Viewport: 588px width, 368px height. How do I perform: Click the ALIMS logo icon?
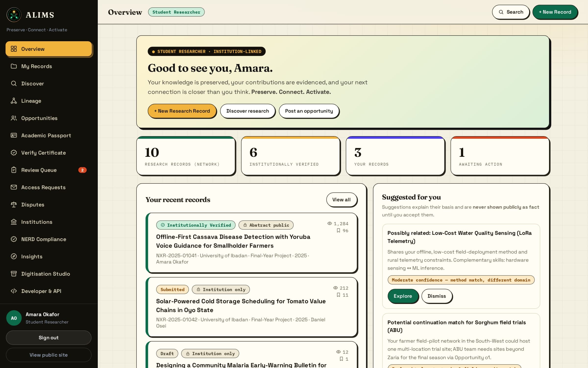14,15
